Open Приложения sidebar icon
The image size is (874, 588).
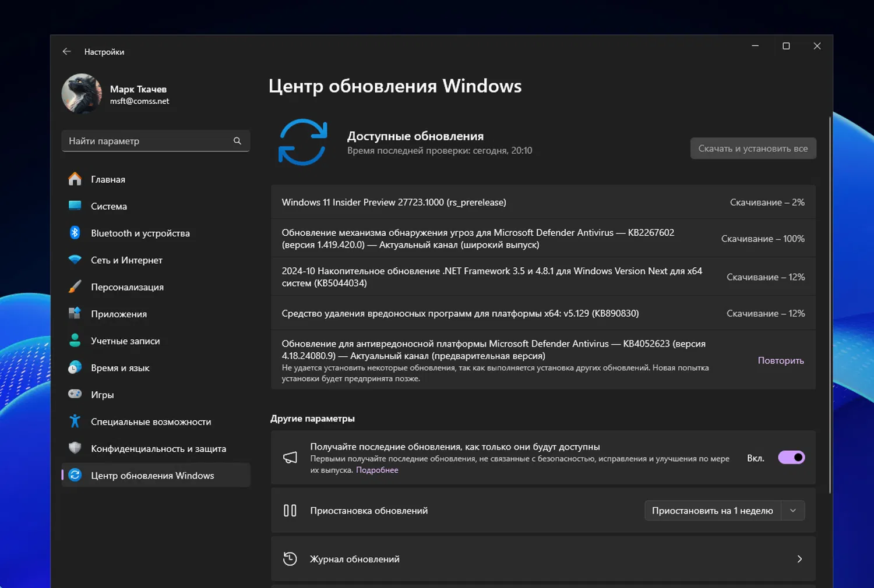[75, 313]
